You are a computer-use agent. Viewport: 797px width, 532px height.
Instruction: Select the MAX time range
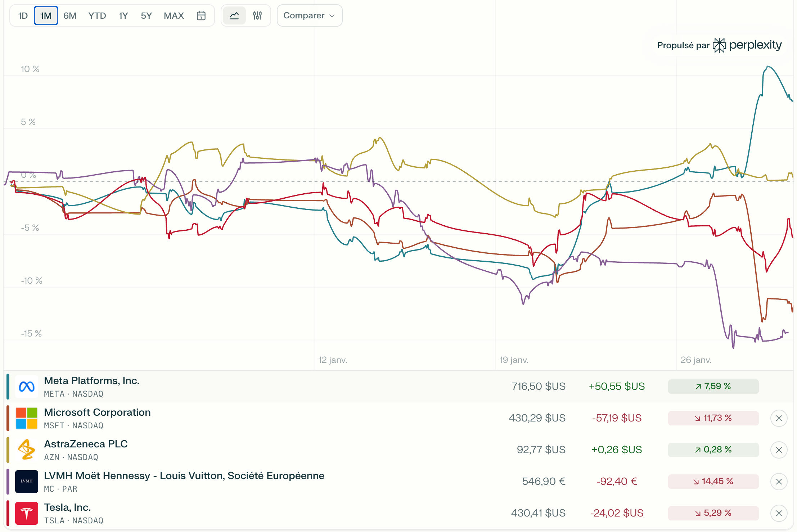[174, 15]
